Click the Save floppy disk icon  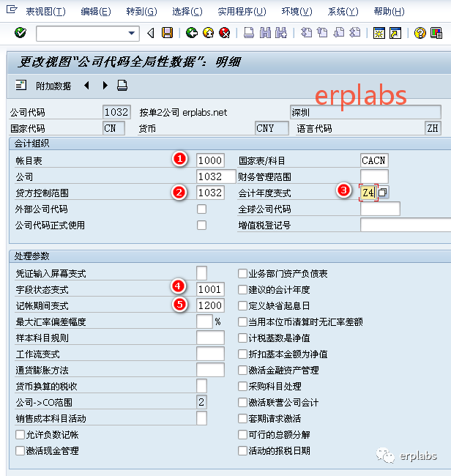[167, 33]
